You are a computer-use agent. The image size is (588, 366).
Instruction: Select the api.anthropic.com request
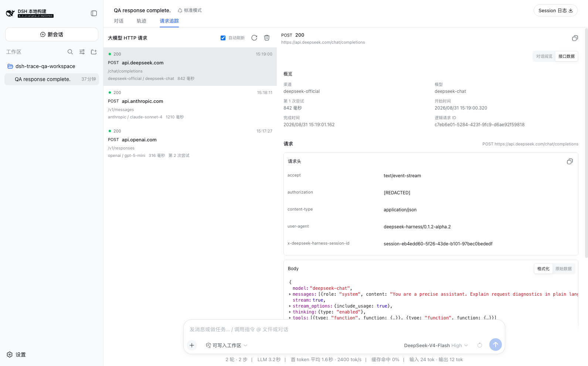[190, 105]
